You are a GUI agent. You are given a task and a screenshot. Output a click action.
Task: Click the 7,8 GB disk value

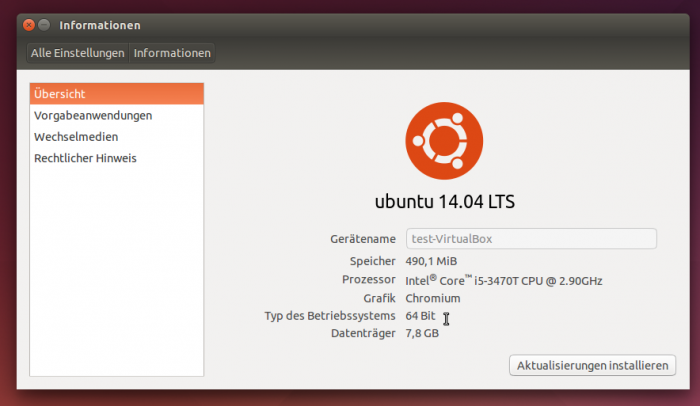coord(422,333)
